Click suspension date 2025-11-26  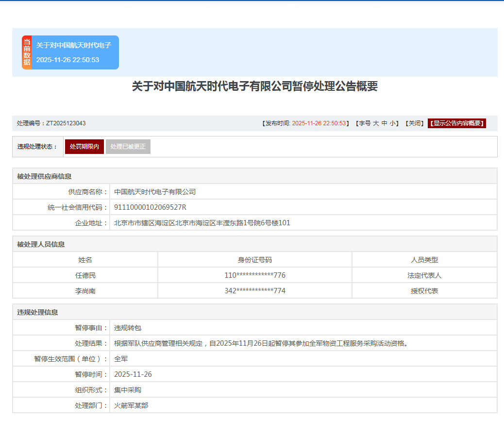coord(133,374)
